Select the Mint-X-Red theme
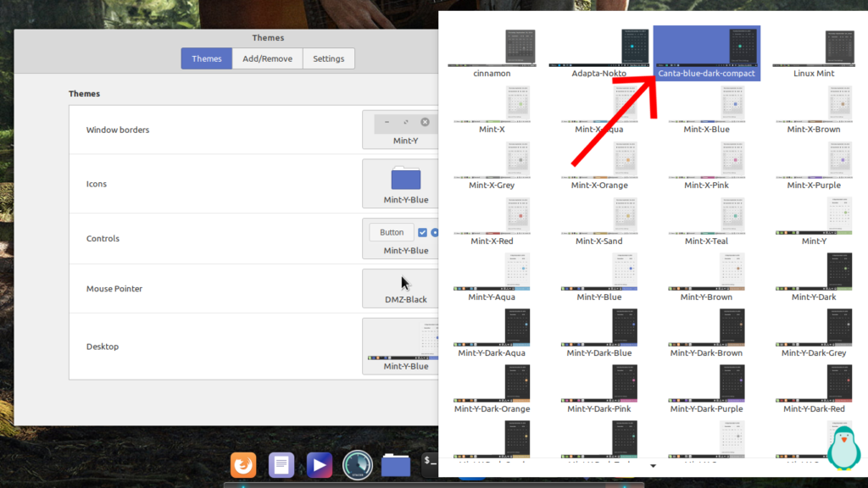The image size is (868, 488). 492,221
